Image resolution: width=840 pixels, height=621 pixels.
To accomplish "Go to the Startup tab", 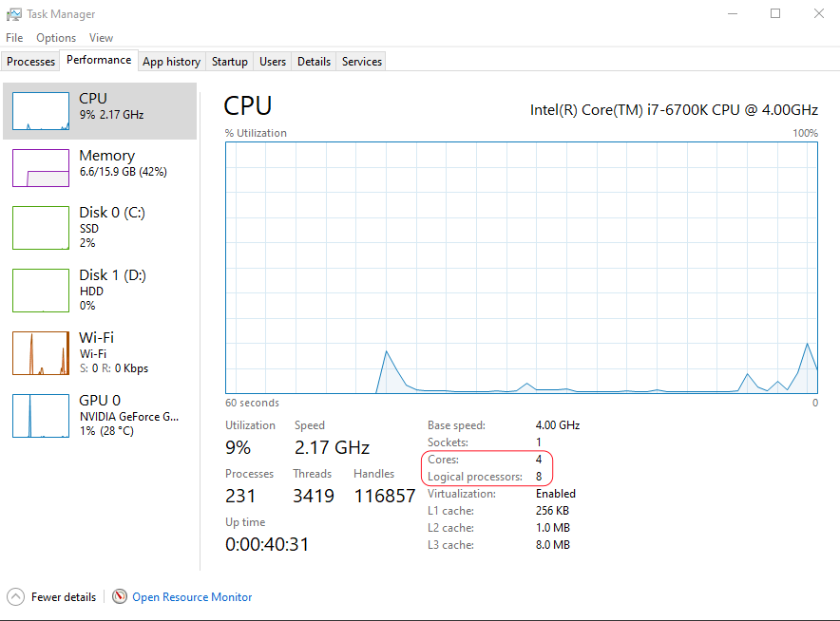I will coord(230,62).
